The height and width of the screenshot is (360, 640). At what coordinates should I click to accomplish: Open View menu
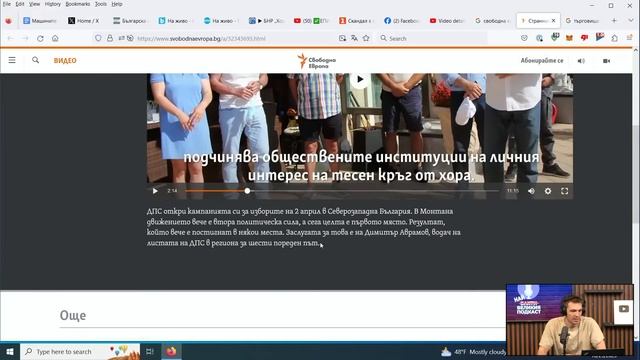pos(34,4)
